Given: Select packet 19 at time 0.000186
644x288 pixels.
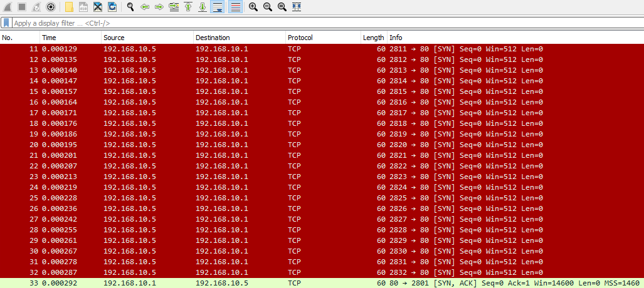Looking at the screenshot, I should (x=322, y=134).
